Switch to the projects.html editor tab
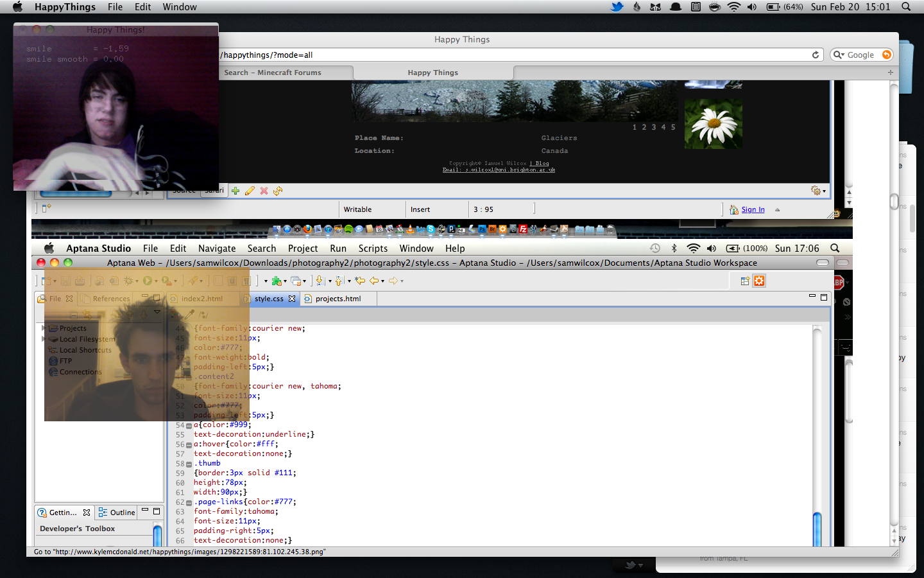The width and height of the screenshot is (924, 578). point(338,299)
